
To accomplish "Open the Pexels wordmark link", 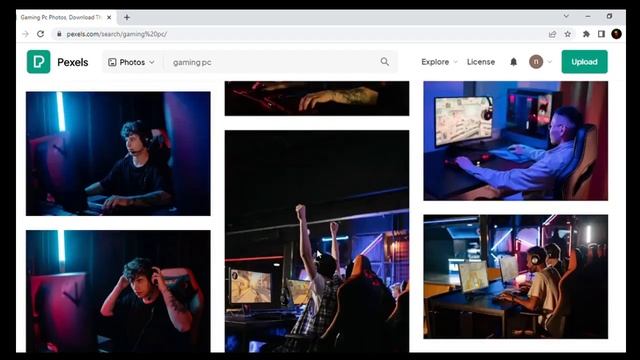I will [x=73, y=62].
